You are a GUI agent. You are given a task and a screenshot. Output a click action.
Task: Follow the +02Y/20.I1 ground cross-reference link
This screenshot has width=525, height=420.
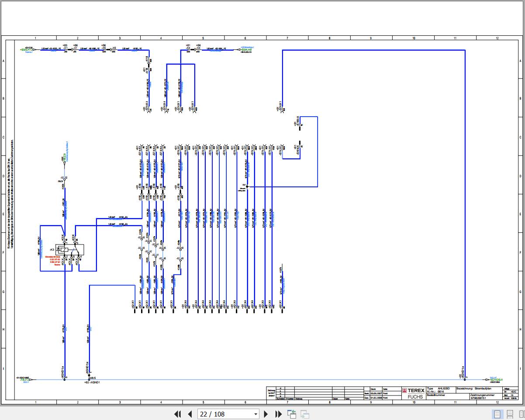point(496,380)
